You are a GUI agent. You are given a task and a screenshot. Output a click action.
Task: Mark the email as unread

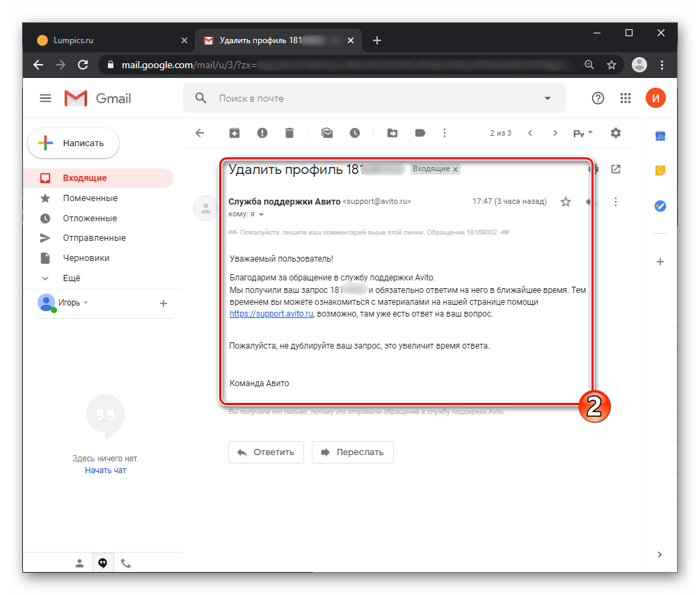pyautogui.click(x=327, y=133)
